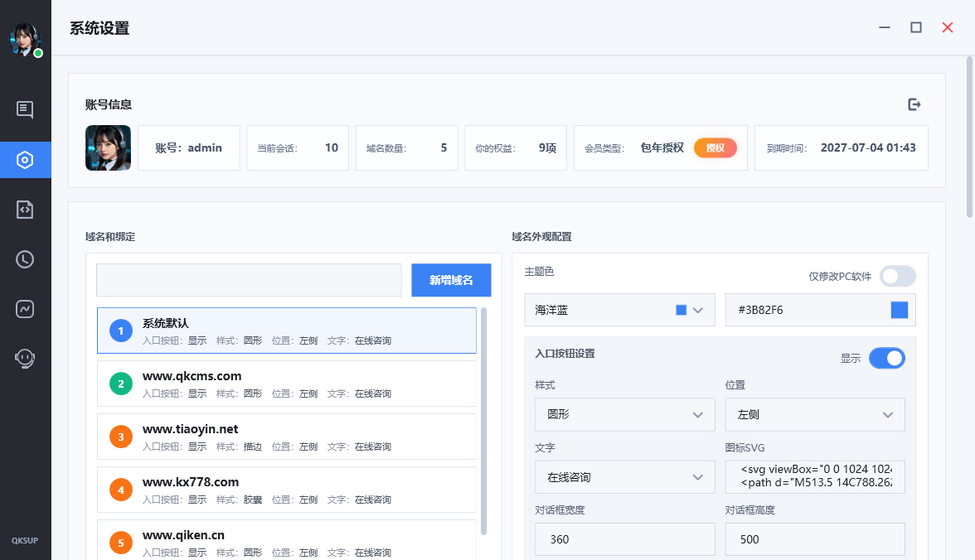The width and height of the screenshot is (975, 560).
Task: Open the 海洋蓝 theme color dropdown
Action: [x=619, y=310]
